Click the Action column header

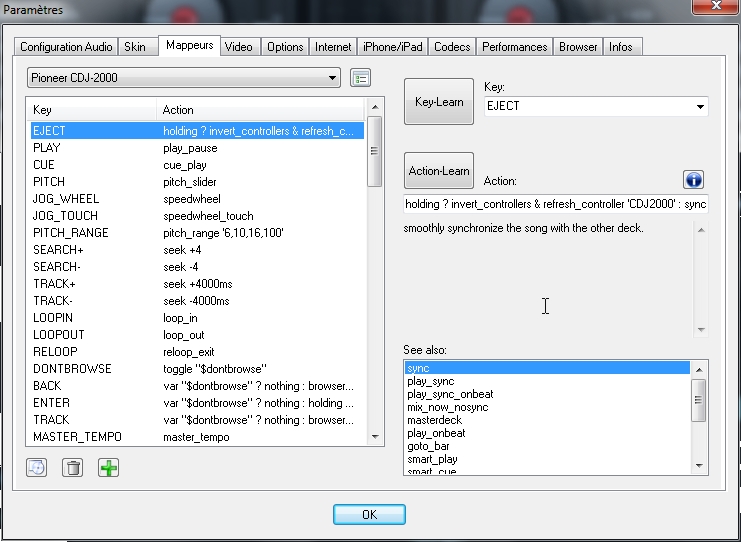pos(260,110)
